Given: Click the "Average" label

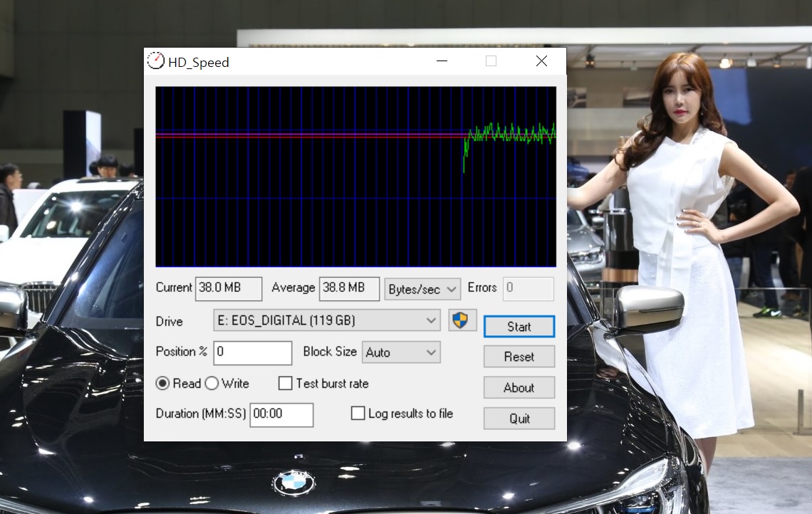Looking at the screenshot, I should pyautogui.click(x=293, y=288).
